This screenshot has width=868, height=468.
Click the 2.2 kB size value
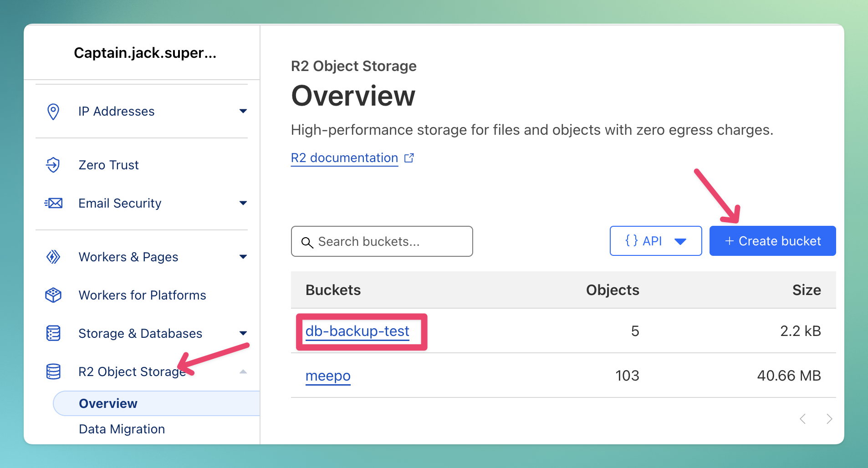coord(801,331)
